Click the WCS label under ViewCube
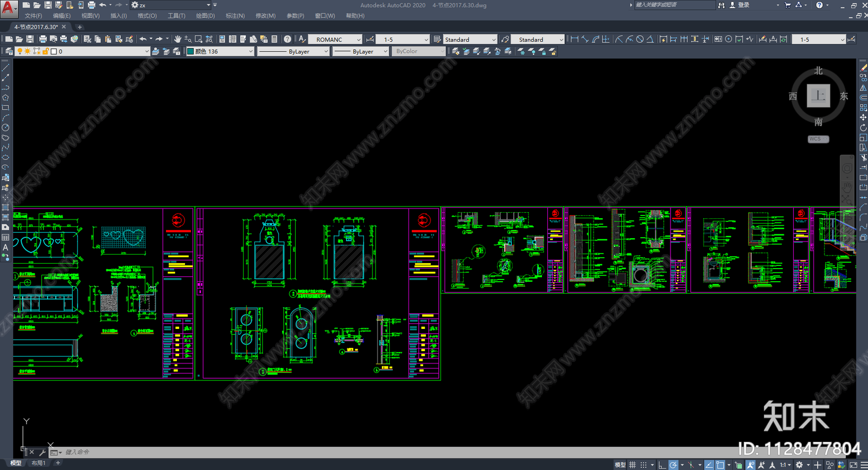868x470 pixels. pos(818,139)
